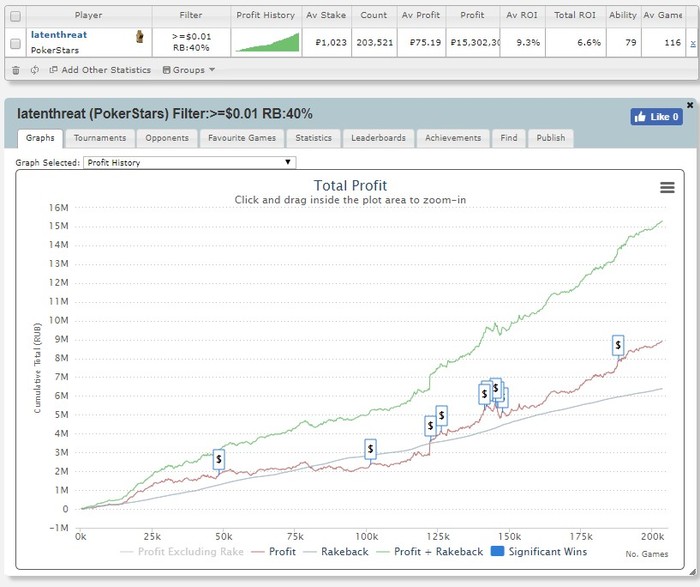Open the chart hamburger menu
The height and width of the screenshot is (587, 700).
(667, 187)
